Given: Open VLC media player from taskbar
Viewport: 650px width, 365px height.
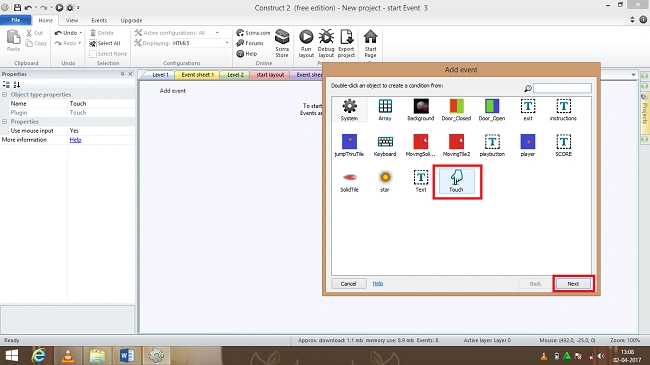Looking at the screenshot, I should (x=68, y=355).
